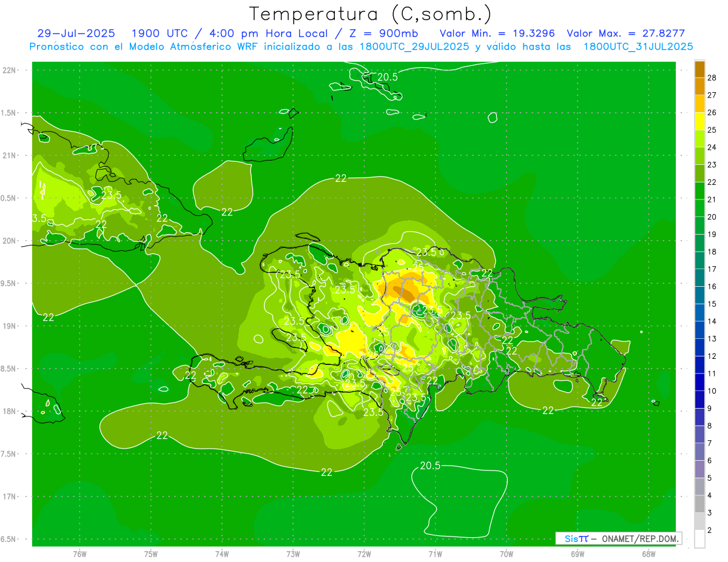Click the "69W" longitude axis label
This screenshot has height=562, width=728.
click(x=578, y=554)
